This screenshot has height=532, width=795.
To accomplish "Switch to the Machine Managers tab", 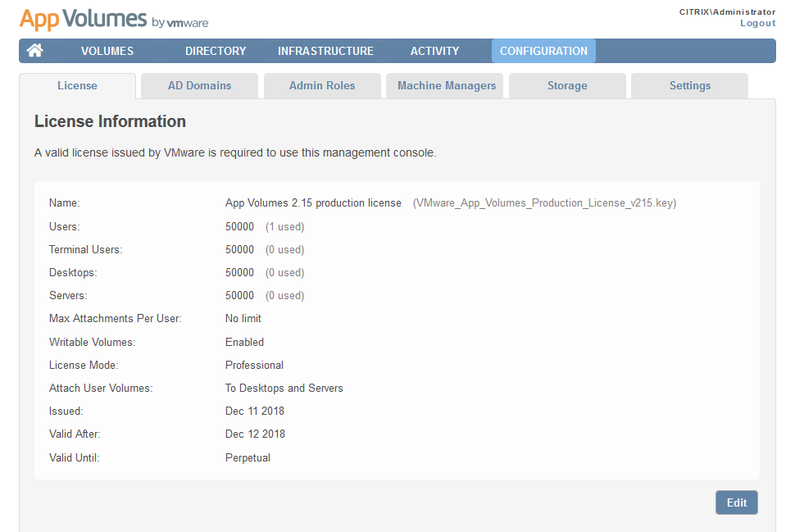I will [445, 86].
